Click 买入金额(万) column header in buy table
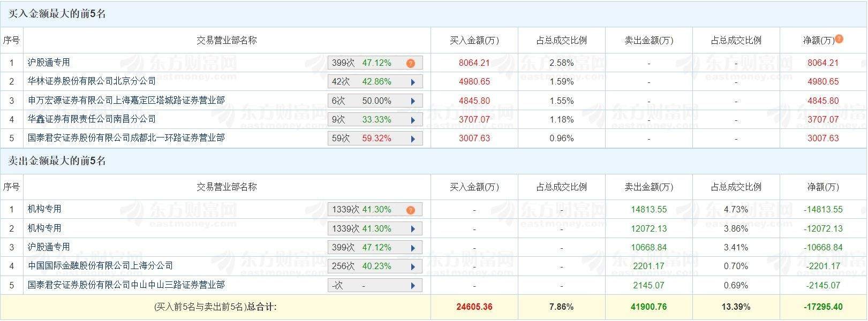Viewport: 868px width, 321px height. 474,41
